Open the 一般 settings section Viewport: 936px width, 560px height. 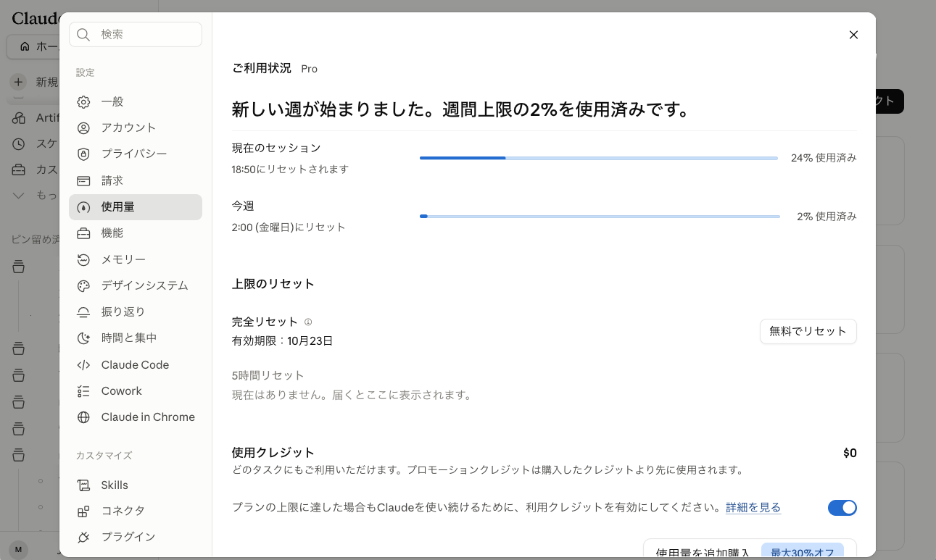(x=136, y=102)
